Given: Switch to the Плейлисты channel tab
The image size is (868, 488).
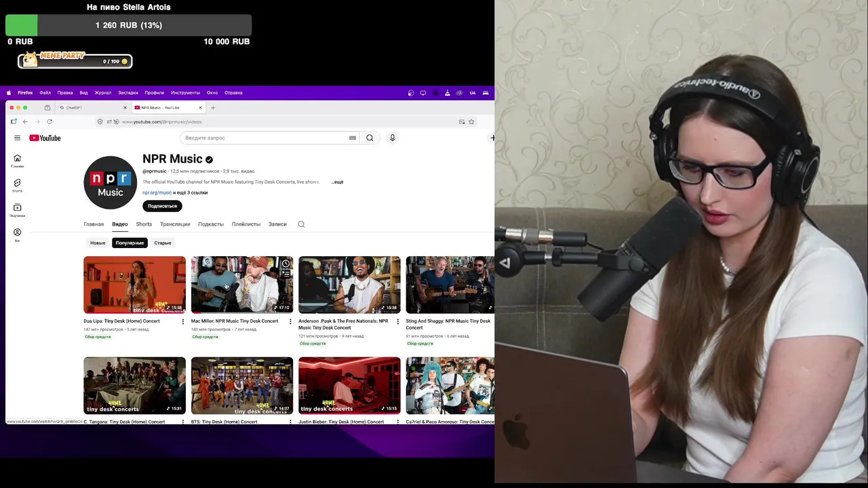Looking at the screenshot, I should [246, 224].
